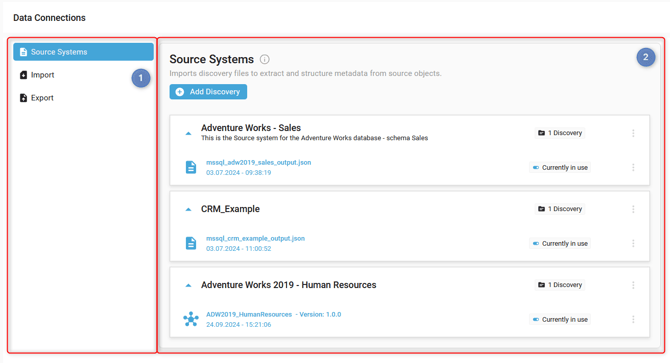Open three-dot menu for CRM_Example system
670x363 pixels.
coord(633,209)
